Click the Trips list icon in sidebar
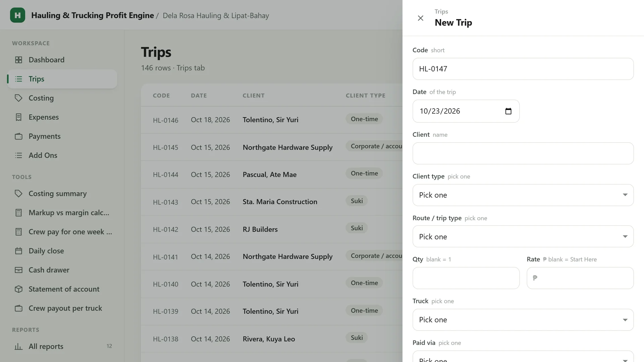Screen dimensions: 644x362 pyautogui.click(x=19, y=79)
